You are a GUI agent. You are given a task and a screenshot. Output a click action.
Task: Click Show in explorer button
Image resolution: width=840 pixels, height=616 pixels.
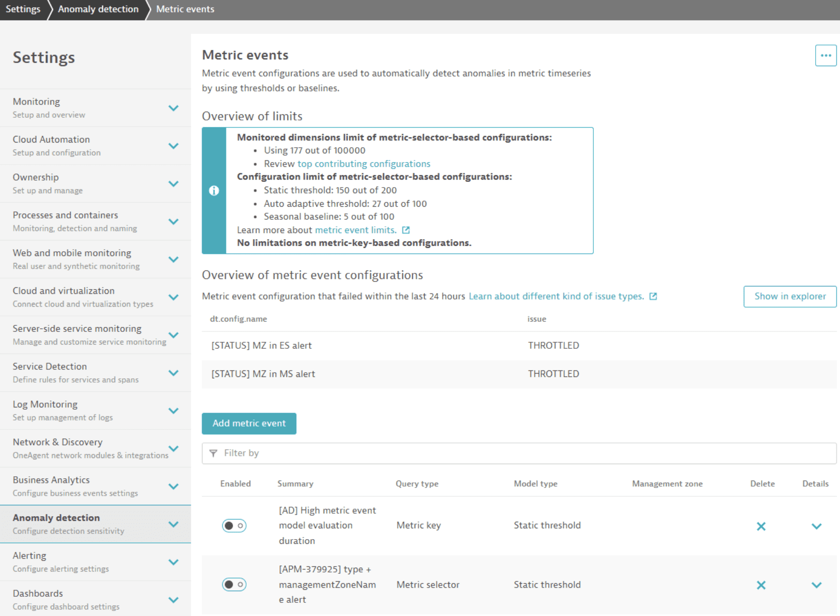(x=789, y=296)
